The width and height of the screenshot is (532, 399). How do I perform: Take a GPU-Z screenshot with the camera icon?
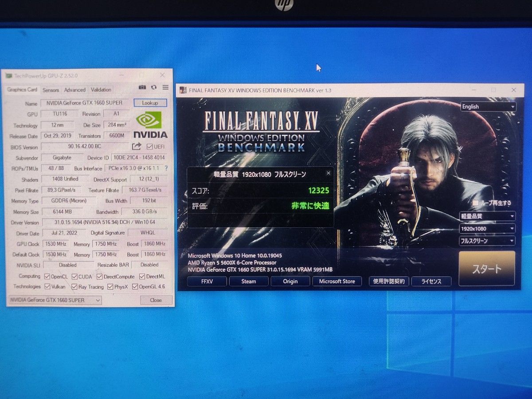(142, 88)
